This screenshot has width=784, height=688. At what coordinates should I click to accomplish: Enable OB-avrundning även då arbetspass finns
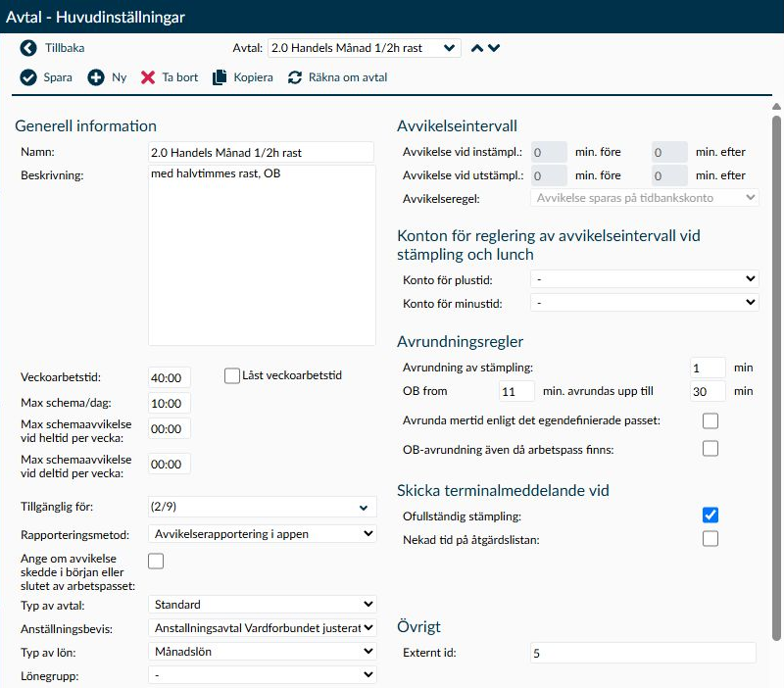pyautogui.click(x=710, y=449)
